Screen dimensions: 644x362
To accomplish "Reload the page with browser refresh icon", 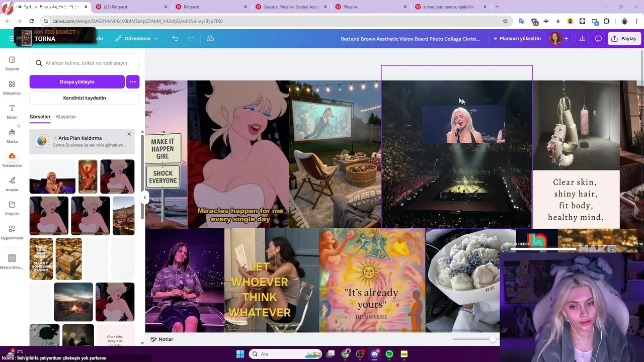I will click(31, 21).
